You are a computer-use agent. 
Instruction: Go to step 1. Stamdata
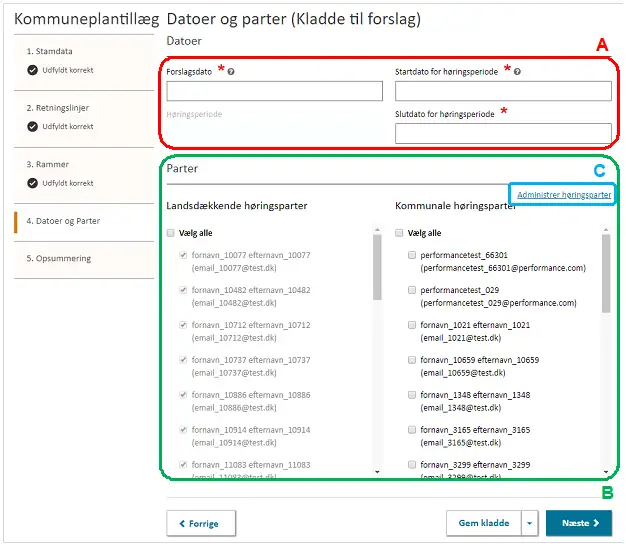pyautogui.click(x=49, y=51)
